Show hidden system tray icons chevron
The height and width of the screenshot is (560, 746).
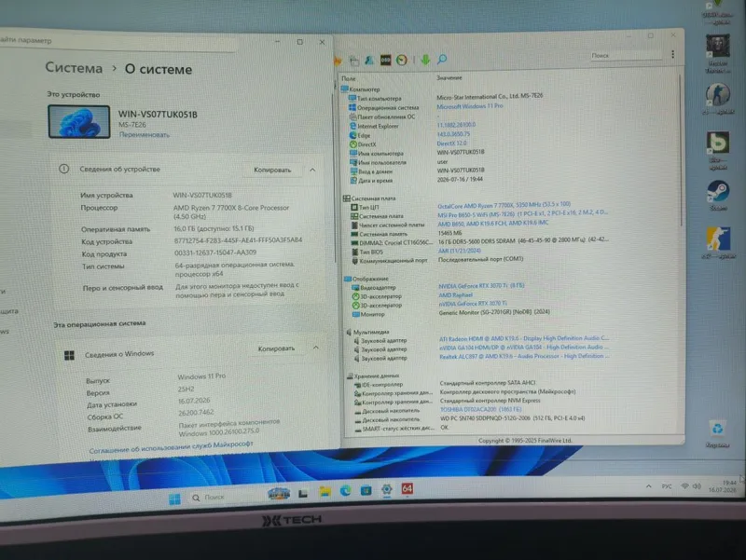[648, 486]
